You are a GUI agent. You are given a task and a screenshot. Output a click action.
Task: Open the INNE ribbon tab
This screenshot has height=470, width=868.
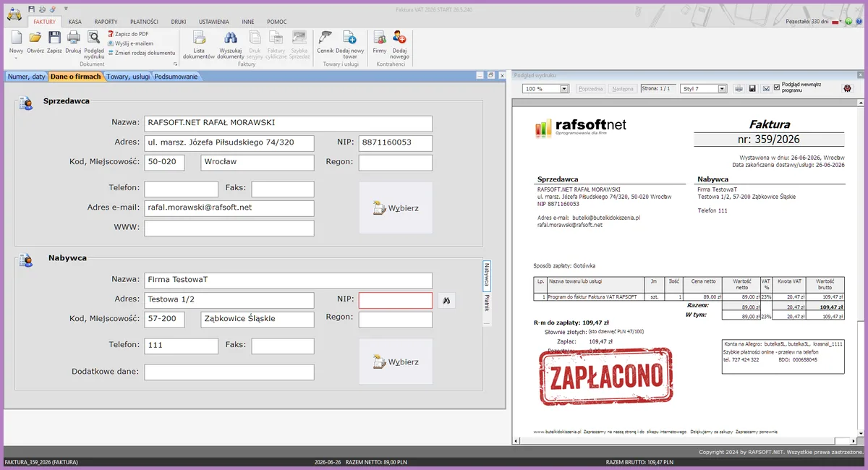coord(249,22)
